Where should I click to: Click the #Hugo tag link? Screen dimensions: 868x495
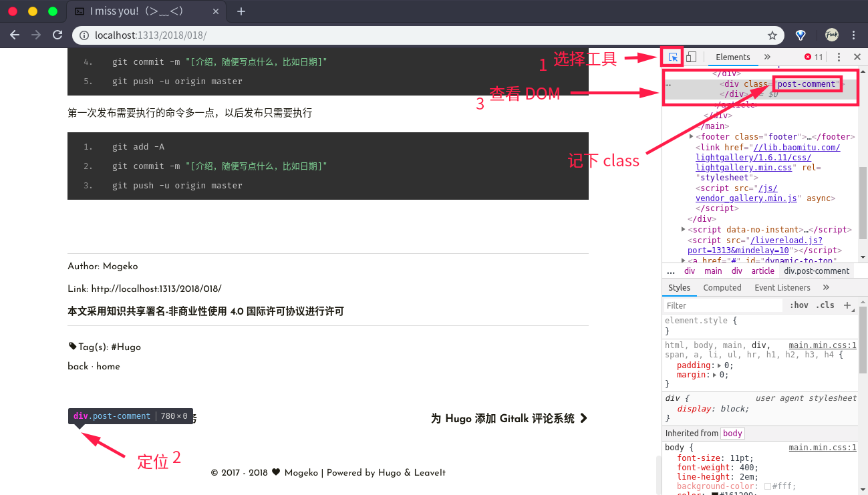pyautogui.click(x=126, y=347)
